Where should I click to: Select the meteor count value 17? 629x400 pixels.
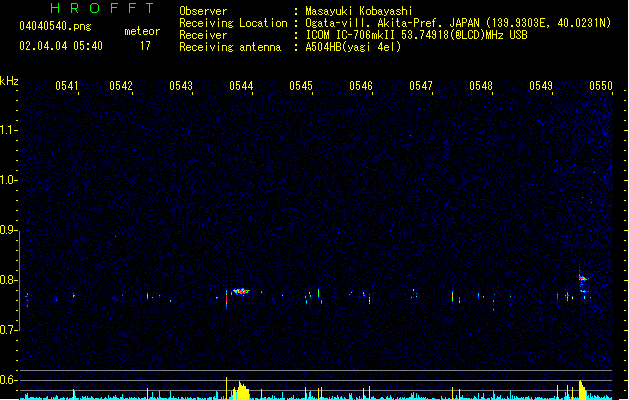tap(145, 46)
